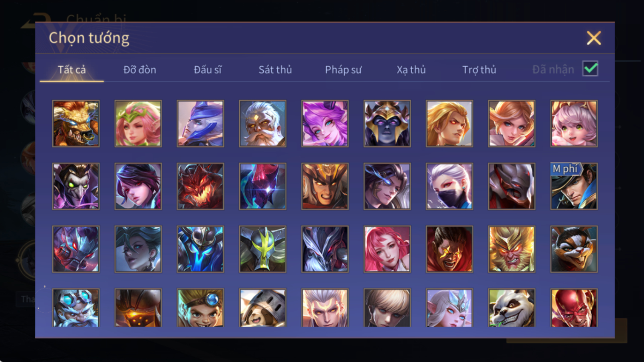Screen dimensions: 644x362
Task: Select the Tất cả tab
Action: [72, 70]
